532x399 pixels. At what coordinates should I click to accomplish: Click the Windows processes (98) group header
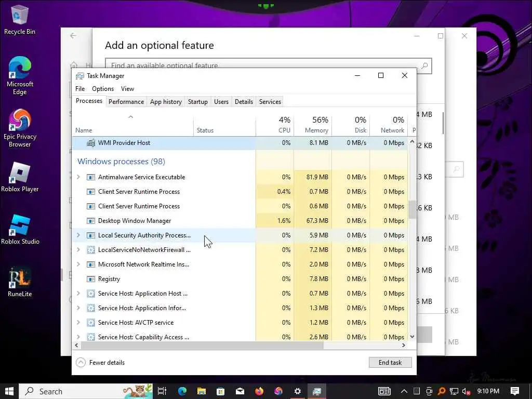point(121,162)
